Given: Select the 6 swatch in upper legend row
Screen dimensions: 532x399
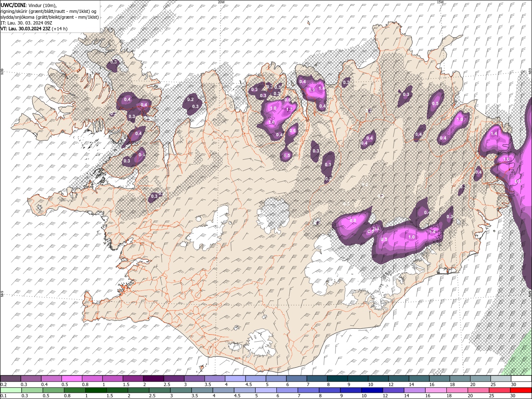Looking at the screenshot, I should pos(296,379).
